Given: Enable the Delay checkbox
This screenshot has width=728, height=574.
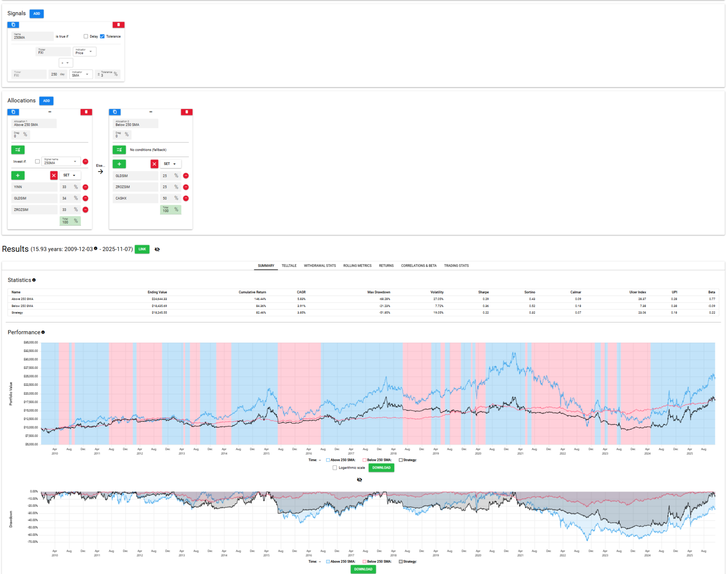Looking at the screenshot, I should click(86, 36).
